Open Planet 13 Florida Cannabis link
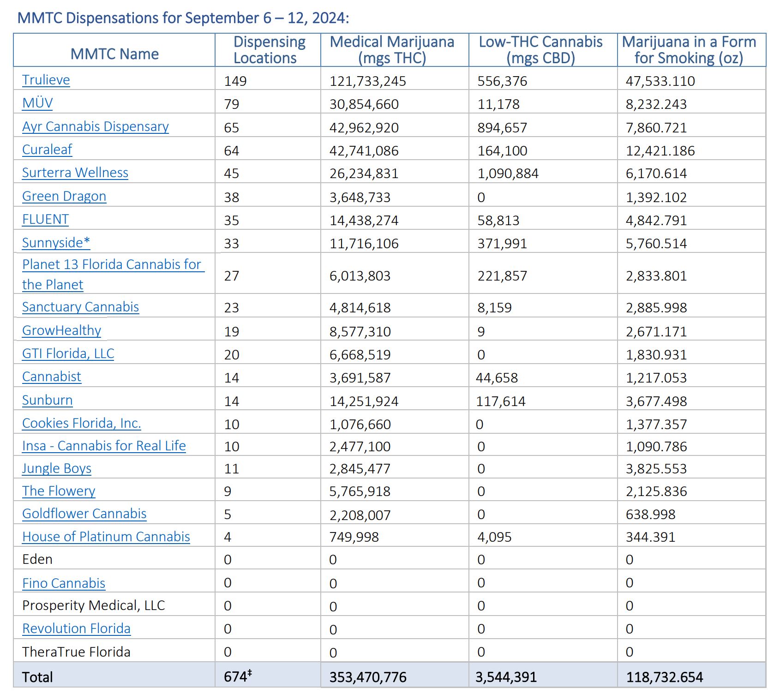The width and height of the screenshot is (780, 700). coord(111,264)
